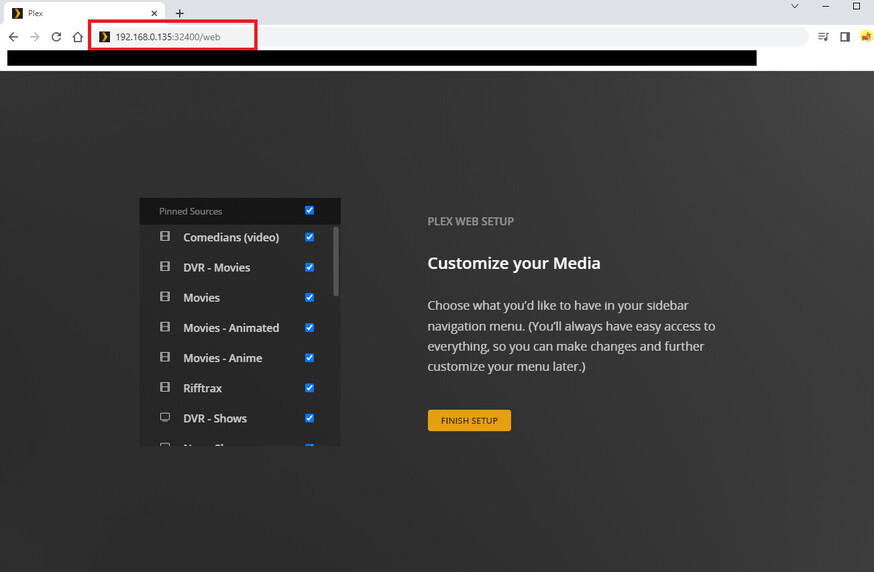Click the Rifftrax film icon
This screenshot has width=874, height=572.
pyautogui.click(x=165, y=387)
